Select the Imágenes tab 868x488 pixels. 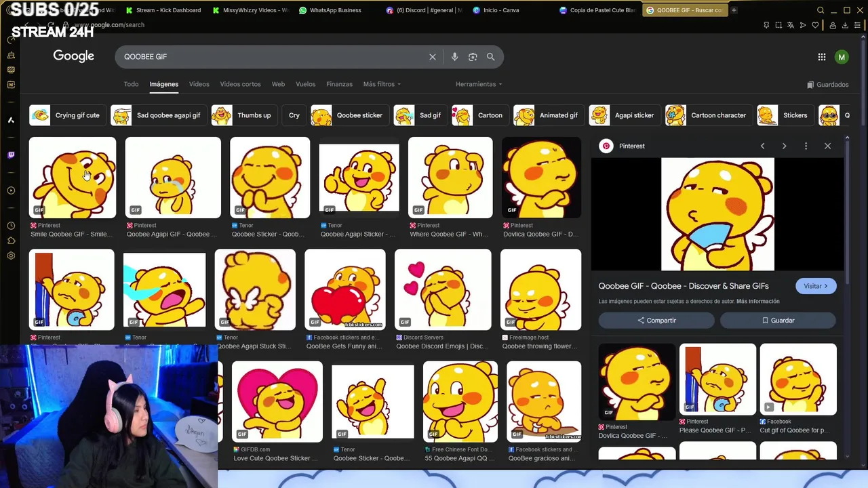coord(163,84)
